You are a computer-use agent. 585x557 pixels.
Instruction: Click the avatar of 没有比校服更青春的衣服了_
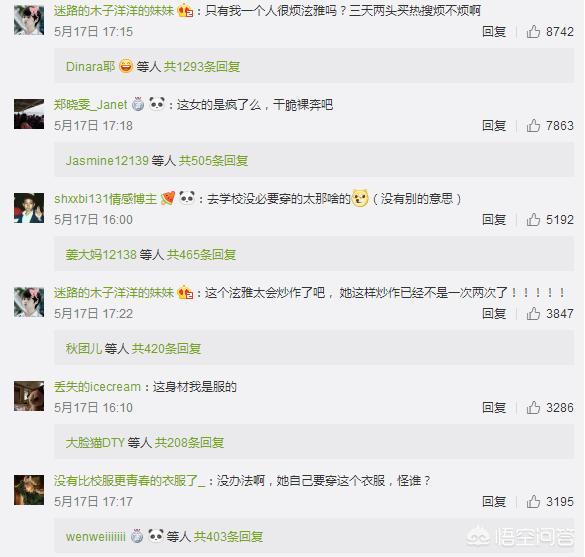[29, 489]
